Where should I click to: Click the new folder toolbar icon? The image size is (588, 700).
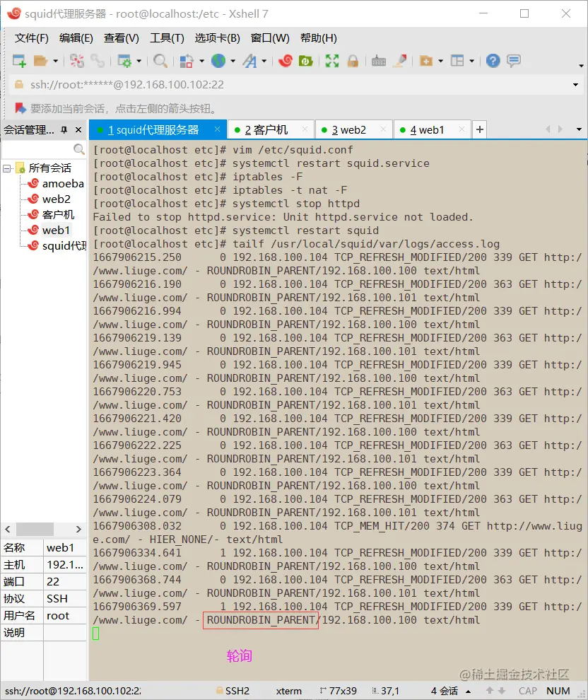pos(426,61)
